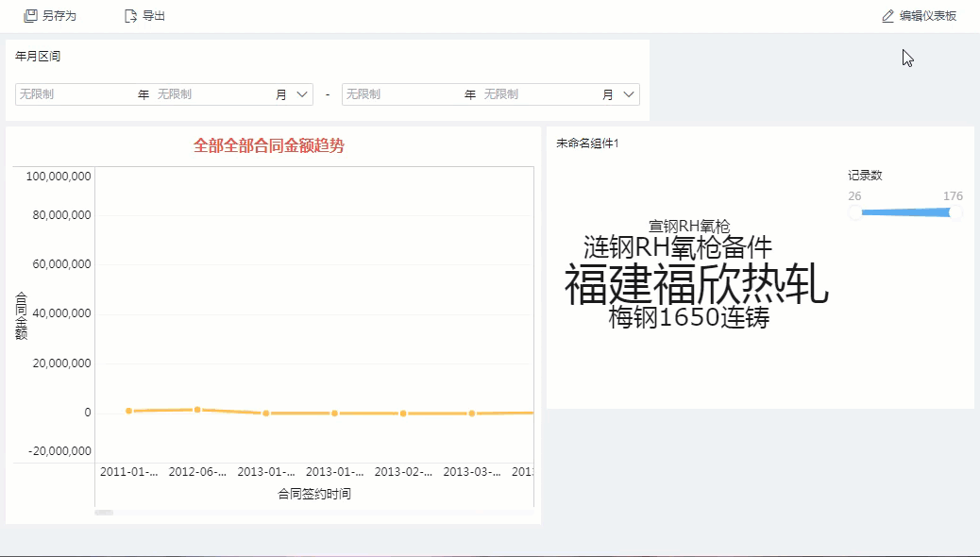Click the 编辑仪表板 label text
Viewport: 980px width, 557px height.
click(x=928, y=16)
